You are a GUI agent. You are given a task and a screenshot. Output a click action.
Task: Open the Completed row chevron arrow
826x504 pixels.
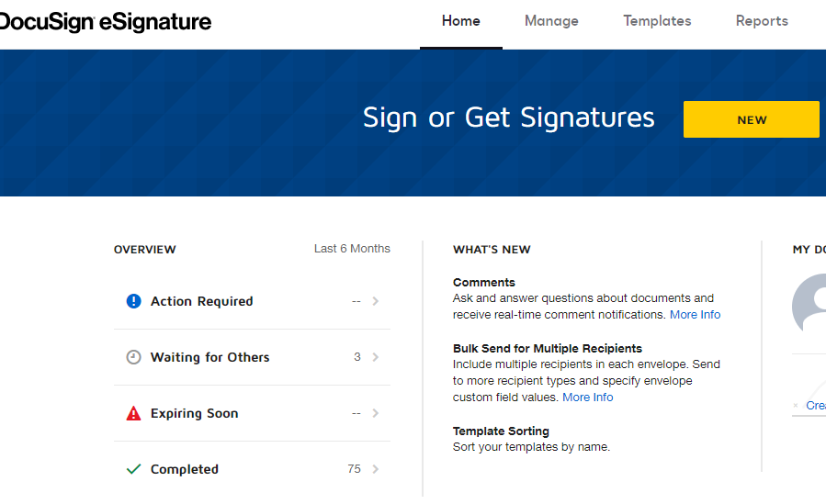pos(376,469)
